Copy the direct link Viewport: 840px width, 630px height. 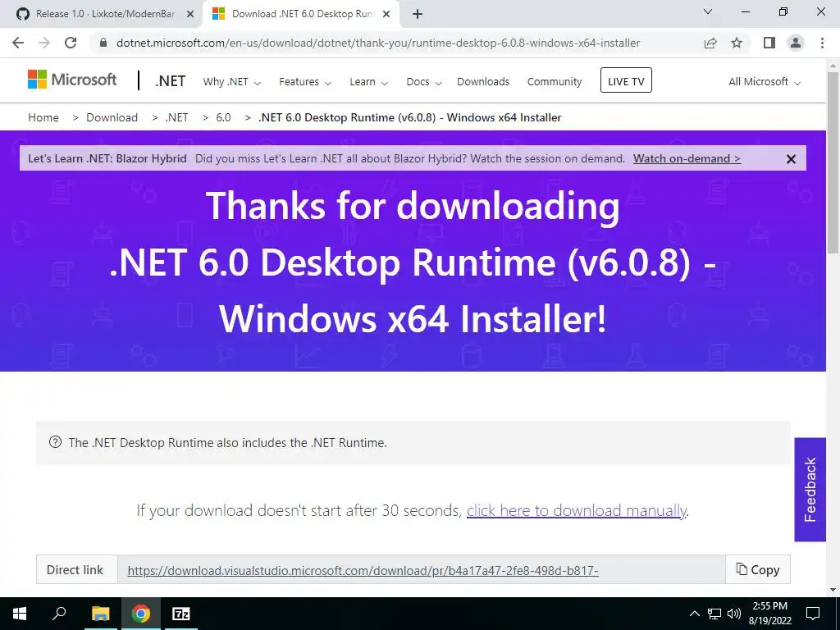pyautogui.click(x=757, y=569)
